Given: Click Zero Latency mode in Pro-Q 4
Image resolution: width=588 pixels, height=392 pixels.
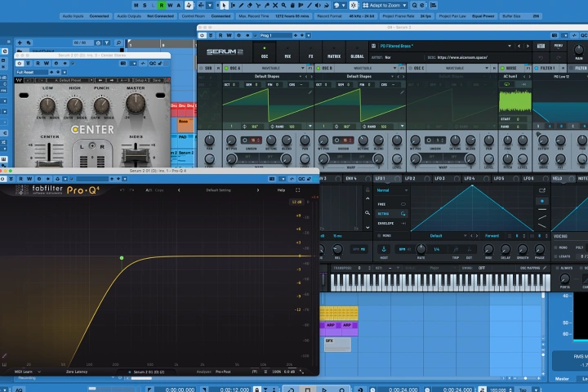Looking at the screenshot, I should point(77,372).
